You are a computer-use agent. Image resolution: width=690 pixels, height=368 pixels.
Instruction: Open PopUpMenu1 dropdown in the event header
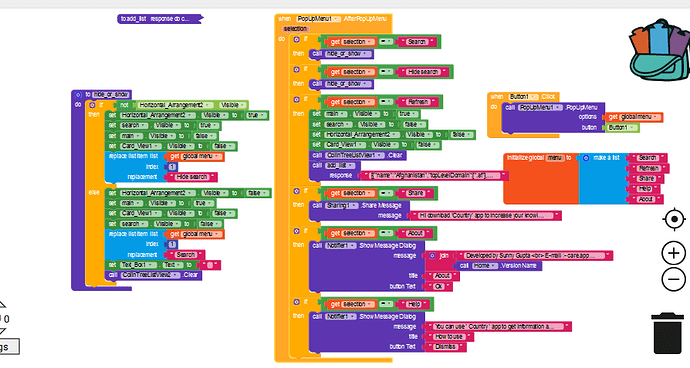click(319, 19)
